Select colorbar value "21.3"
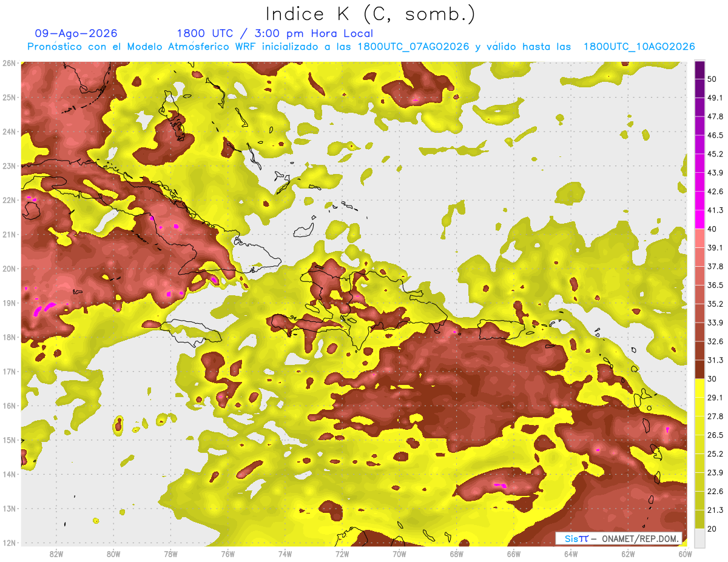Viewport: 728px width, 562px height. pos(715,510)
